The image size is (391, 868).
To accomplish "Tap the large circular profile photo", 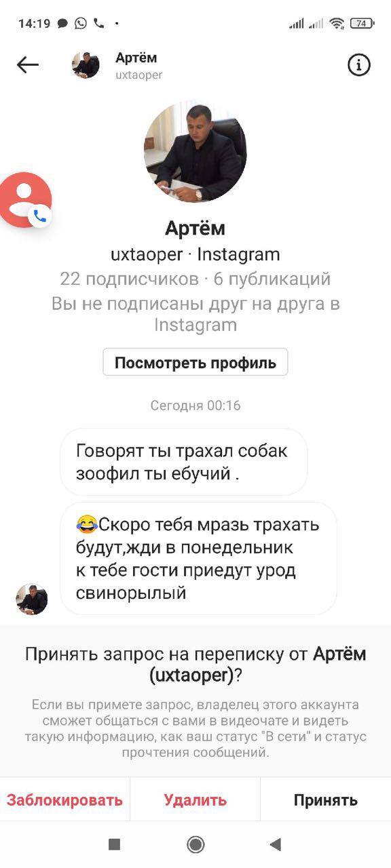I will tap(195, 153).
